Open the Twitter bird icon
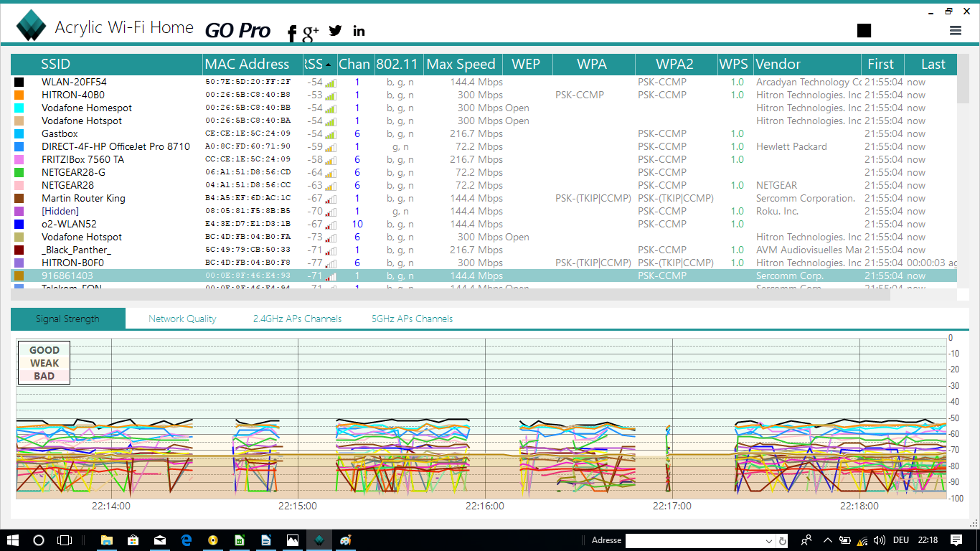The width and height of the screenshot is (980, 551). [335, 30]
